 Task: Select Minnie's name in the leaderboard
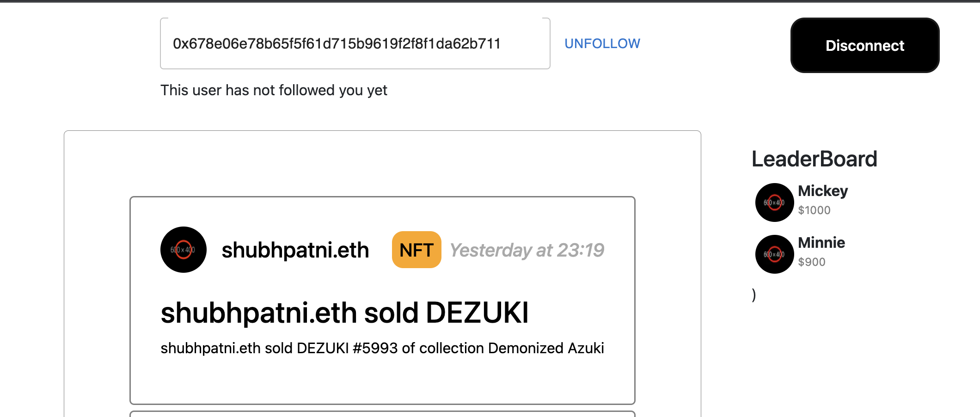click(821, 243)
